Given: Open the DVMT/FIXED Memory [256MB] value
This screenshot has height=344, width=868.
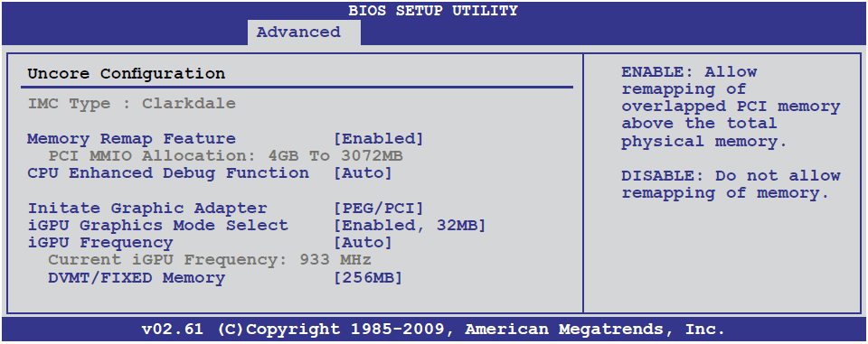Looking at the screenshot, I should click(368, 277).
